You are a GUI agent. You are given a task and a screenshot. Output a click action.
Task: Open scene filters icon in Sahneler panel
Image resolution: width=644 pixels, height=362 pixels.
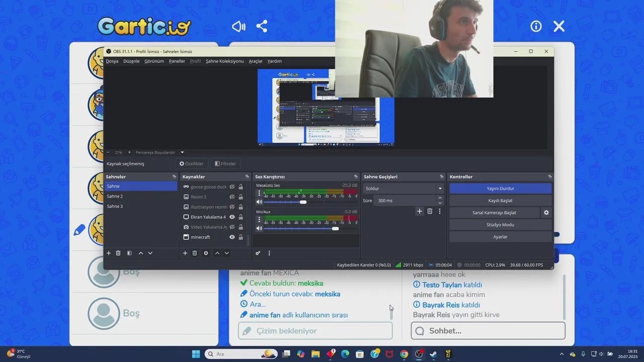[x=129, y=253]
